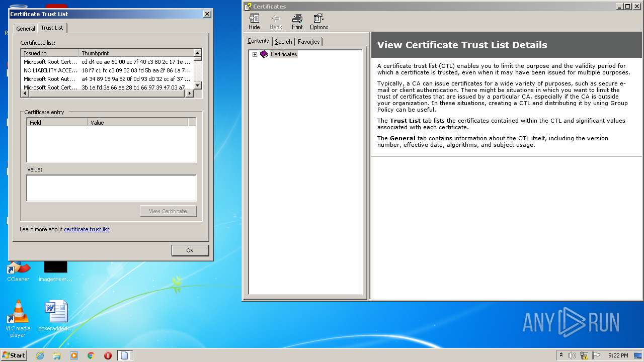This screenshot has width=644, height=362.
Task: Click the View Certificate button
Action: 168,211
